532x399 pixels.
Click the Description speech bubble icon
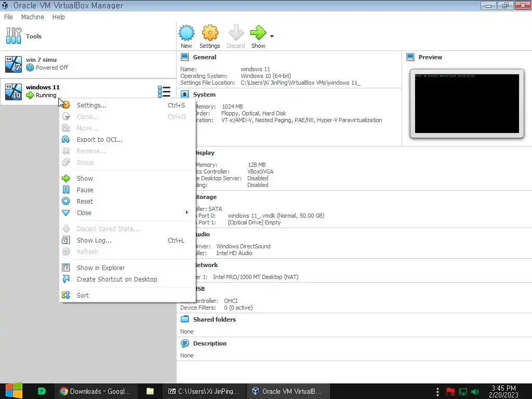[185, 343]
